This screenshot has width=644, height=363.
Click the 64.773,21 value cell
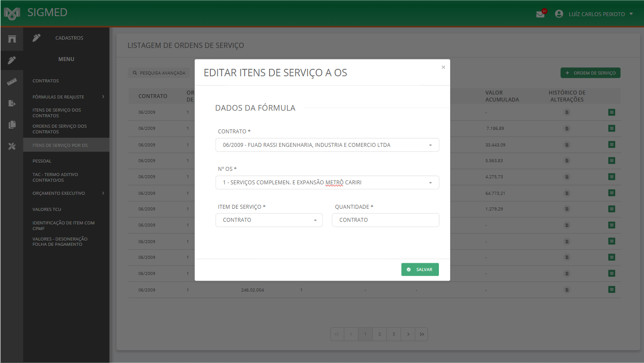[496, 193]
